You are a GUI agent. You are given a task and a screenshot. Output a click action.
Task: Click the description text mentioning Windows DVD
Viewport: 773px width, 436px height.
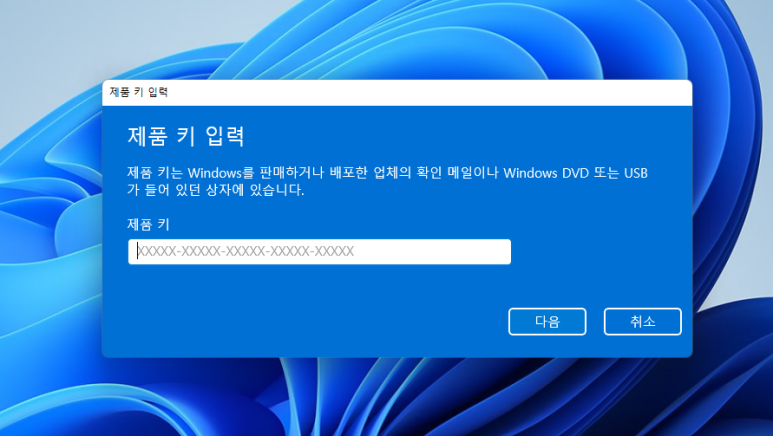pos(387,181)
